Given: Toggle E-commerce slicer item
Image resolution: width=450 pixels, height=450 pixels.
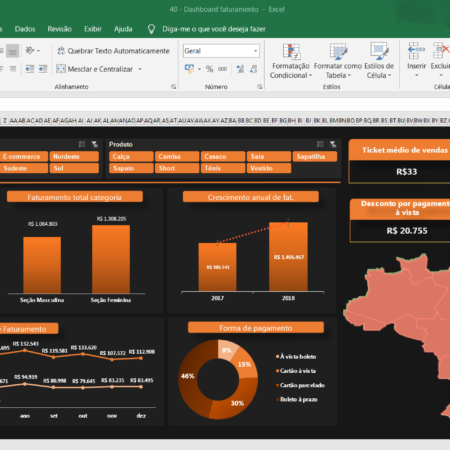Looking at the screenshot, I should pos(23,156).
